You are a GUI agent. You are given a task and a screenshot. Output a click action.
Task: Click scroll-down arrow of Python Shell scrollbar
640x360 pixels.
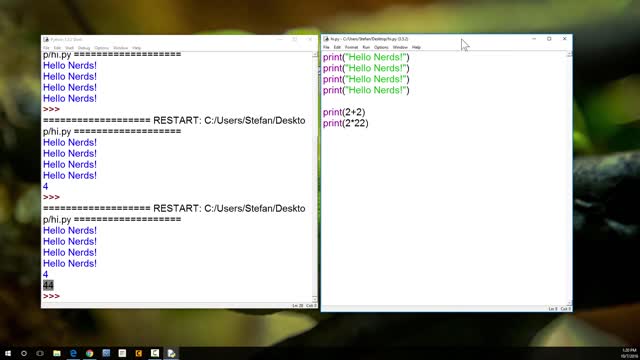(315, 299)
